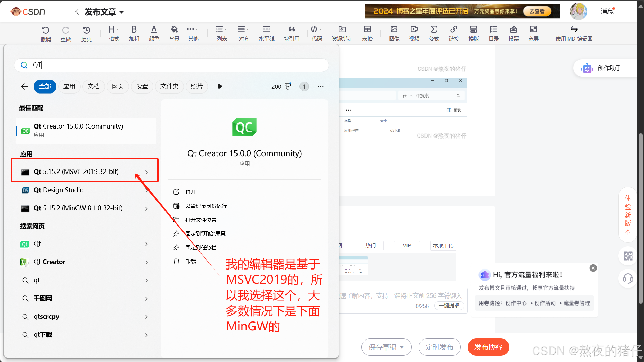644x362 pixels.
Task: Click the QR code sidebar icon
Action: (x=628, y=256)
